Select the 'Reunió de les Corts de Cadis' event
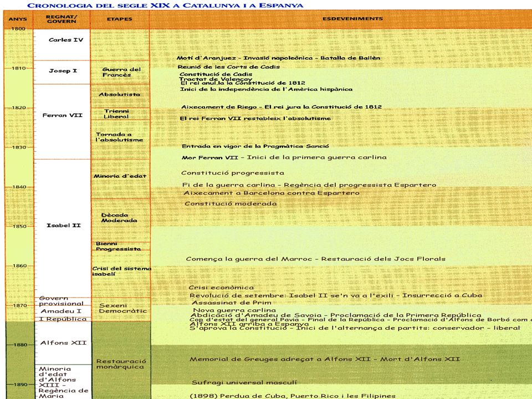Screen dimensions: 532x399 coord(229,67)
